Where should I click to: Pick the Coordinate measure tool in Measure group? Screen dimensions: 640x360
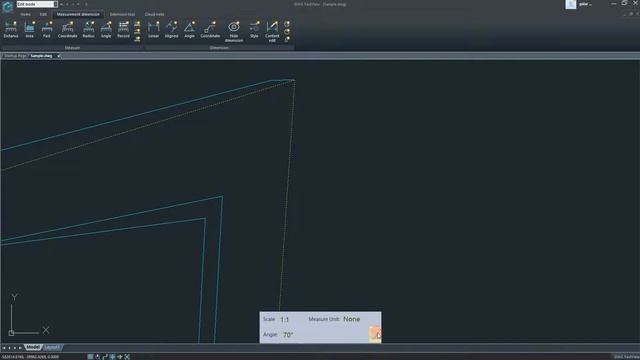[x=67, y=30]
